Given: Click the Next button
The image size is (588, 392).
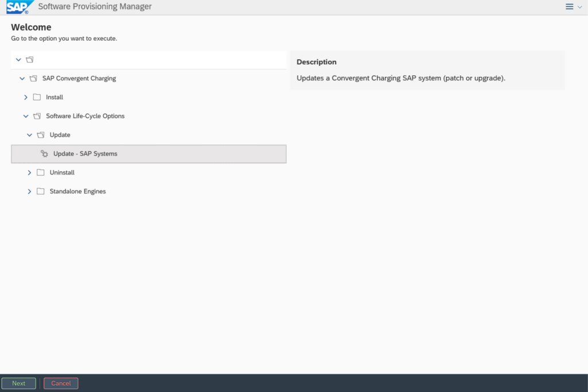Looking at the screenshot, I should (x=19, y=383).
